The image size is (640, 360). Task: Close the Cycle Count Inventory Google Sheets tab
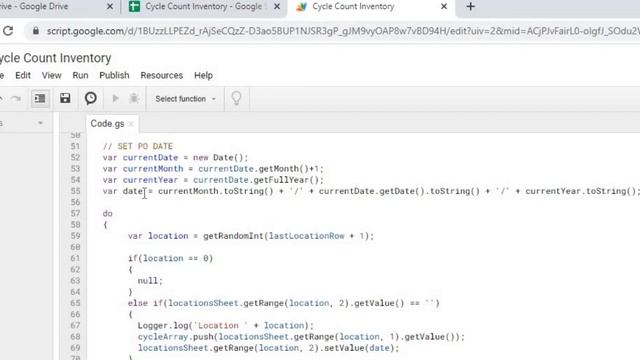(x=277, y=7)
